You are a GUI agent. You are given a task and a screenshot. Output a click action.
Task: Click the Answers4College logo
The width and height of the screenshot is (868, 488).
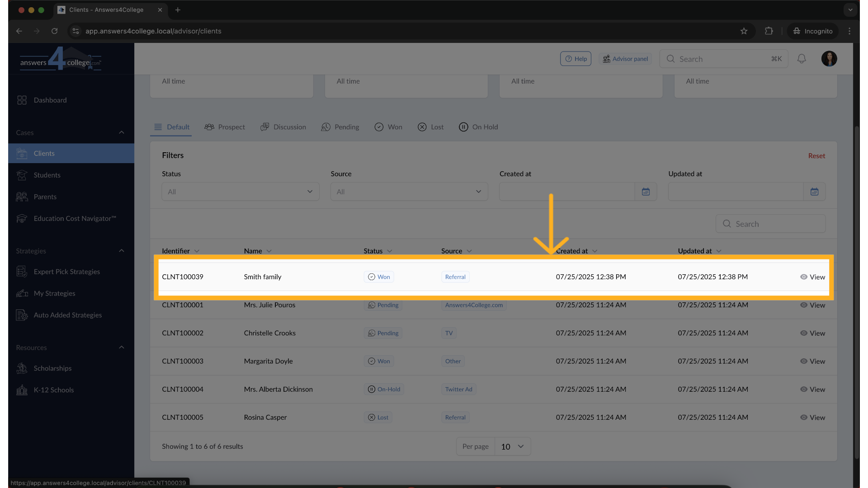click(x=60, y=58)
